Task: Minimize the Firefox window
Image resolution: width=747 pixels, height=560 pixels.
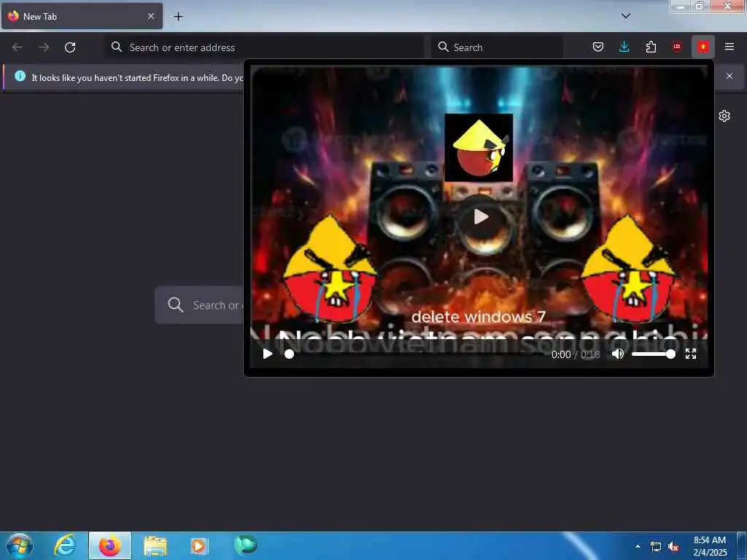Action: point(681,6)
